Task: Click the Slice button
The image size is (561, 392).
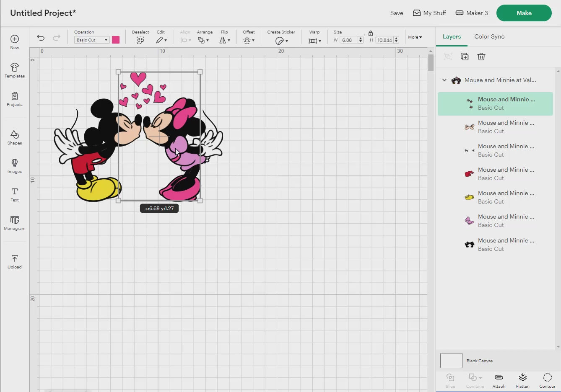Action: tap(450, 381)
